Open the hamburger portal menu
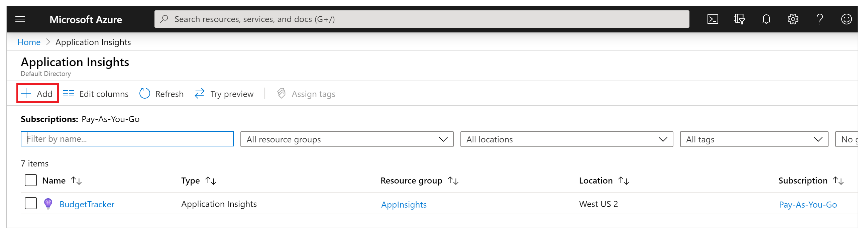The width and height of the screenshot is (868, 236). (20, 19)
